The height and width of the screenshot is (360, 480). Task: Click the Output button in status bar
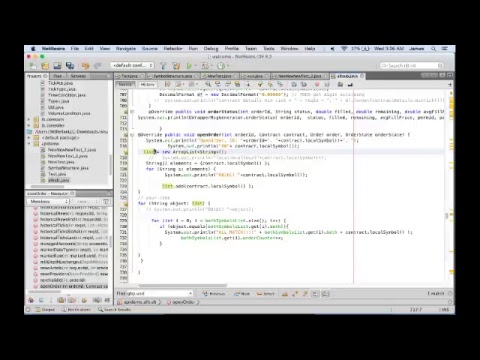click(45, 310)
